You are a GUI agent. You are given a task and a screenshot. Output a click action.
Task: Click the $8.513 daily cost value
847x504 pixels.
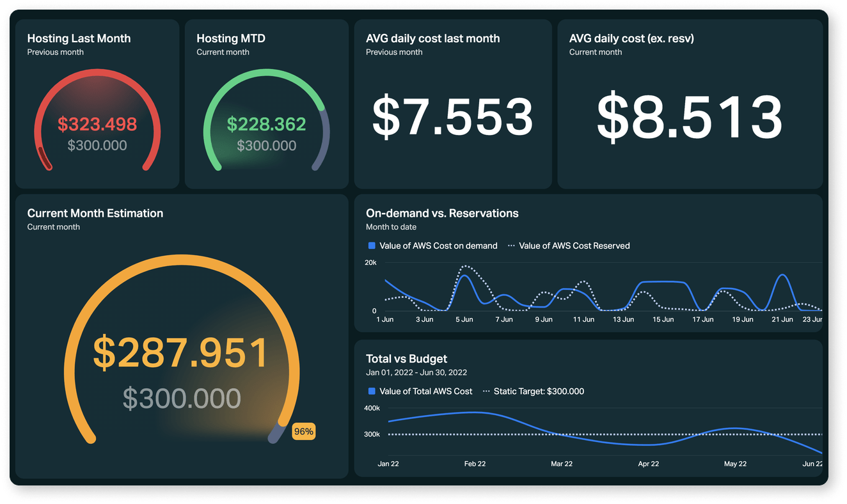690,117
